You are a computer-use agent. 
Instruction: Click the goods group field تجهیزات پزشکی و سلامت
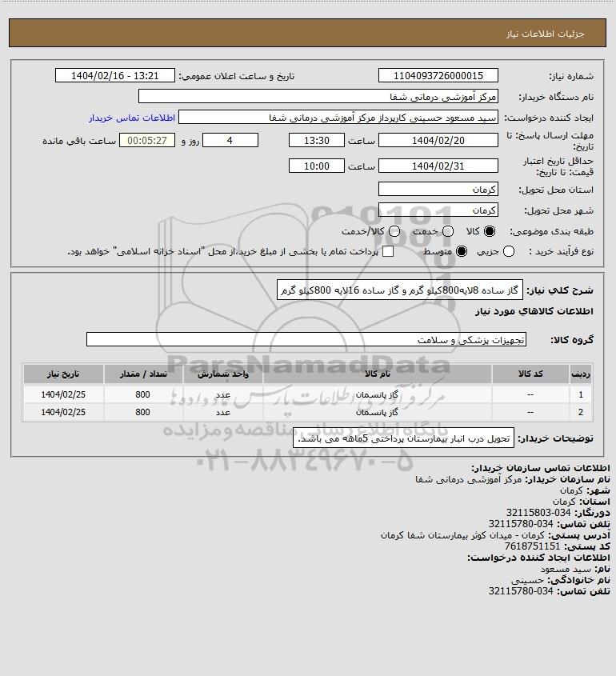point(306,340)
